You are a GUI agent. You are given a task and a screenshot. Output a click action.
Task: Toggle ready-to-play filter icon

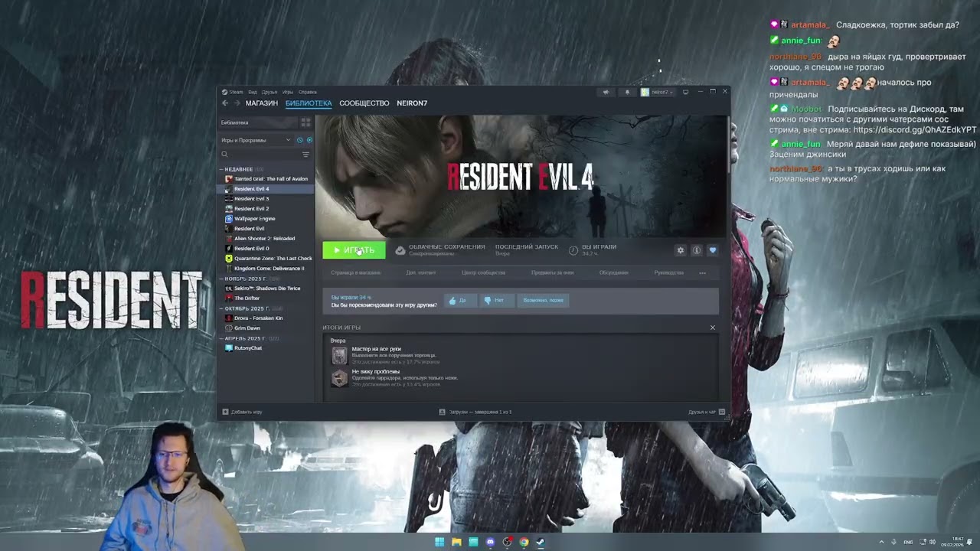point(309,140)
